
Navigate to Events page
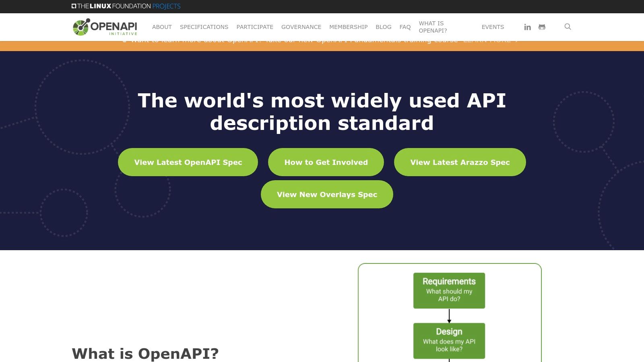pyautogui.click(x=493, y=27)
